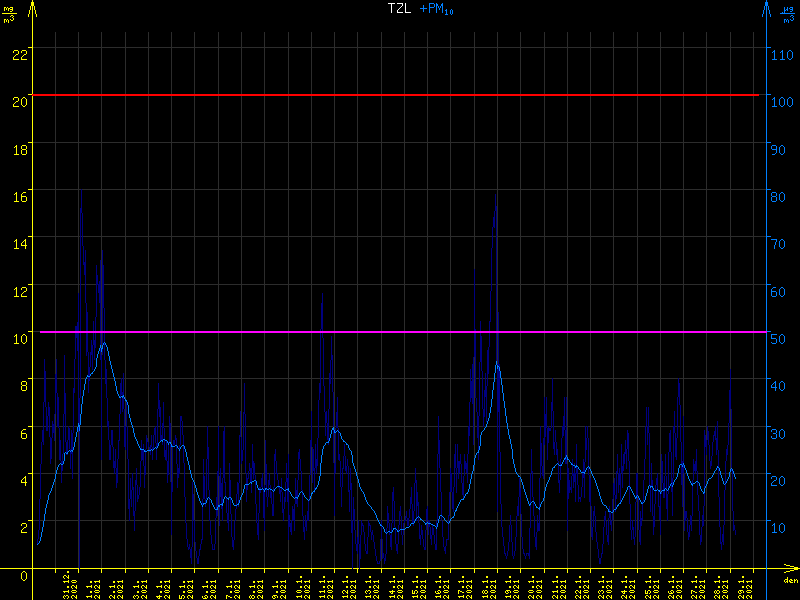800x600 pixels.
Task: Click the 'den' x-axis label
Action: (x=789, y=581)
